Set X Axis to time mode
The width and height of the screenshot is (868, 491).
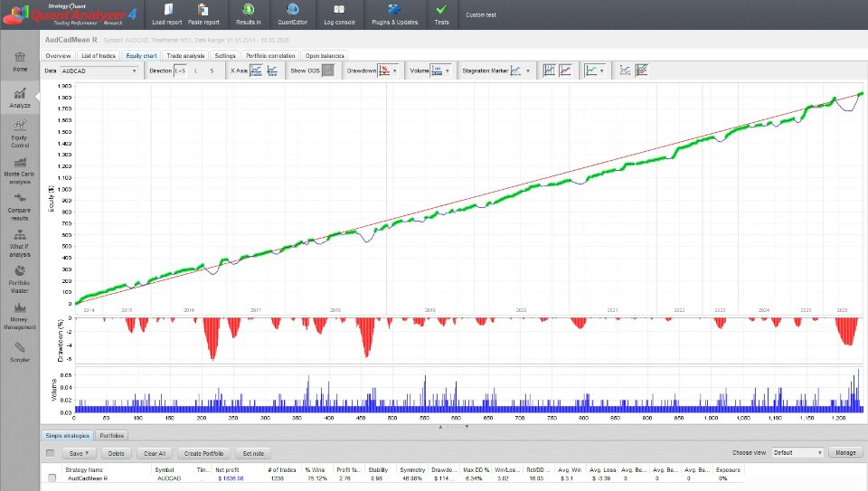(272, 71)
